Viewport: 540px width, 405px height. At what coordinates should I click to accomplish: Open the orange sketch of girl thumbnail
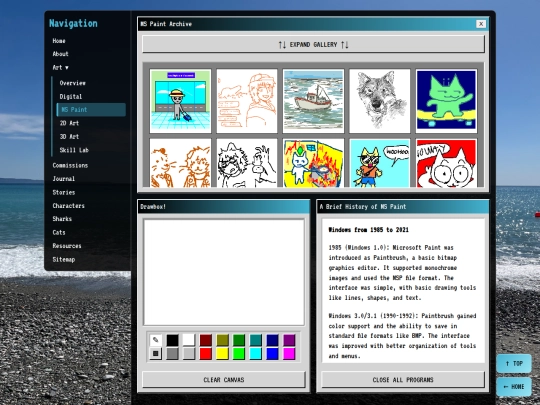pos(247,101)
